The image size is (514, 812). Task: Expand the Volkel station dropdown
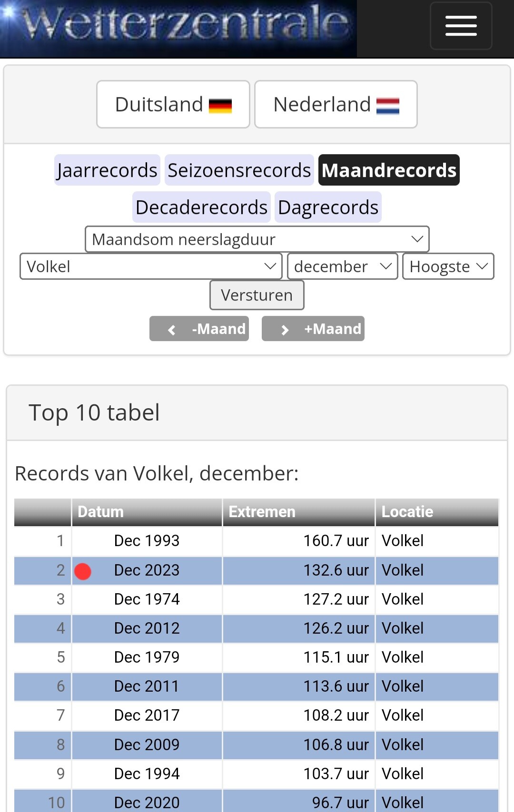(151, 266)
